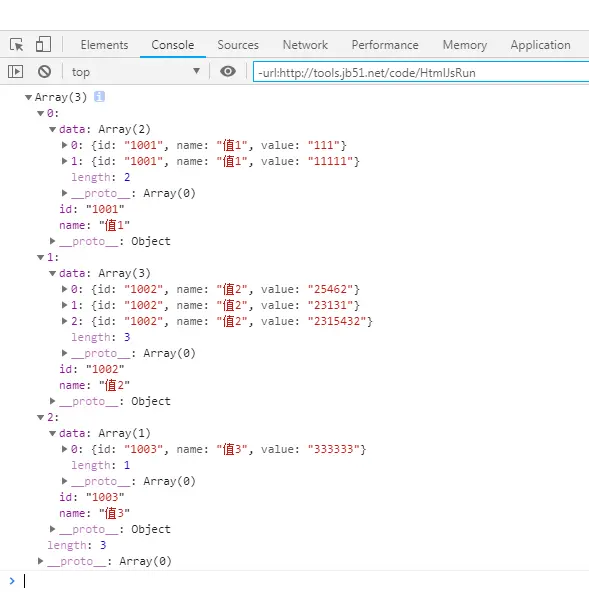Expand the object with value "25462"
Viewport: 589px width, 614px height.
tap(65, 289)
